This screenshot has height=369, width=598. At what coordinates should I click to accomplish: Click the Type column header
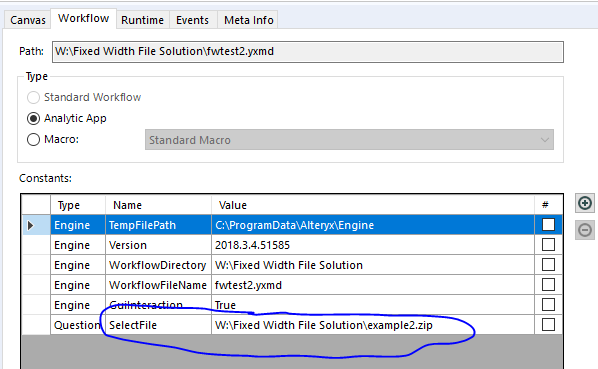78,205
